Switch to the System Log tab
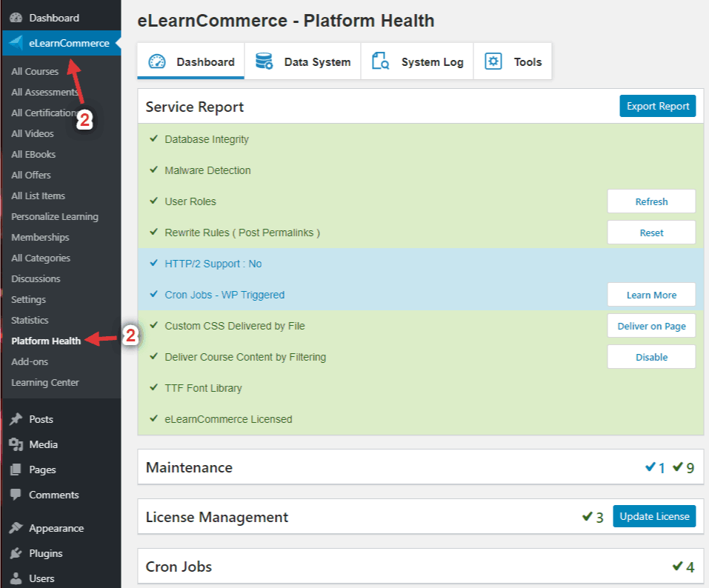The width and height of the screenshot is (709, 588). (417, 61)
